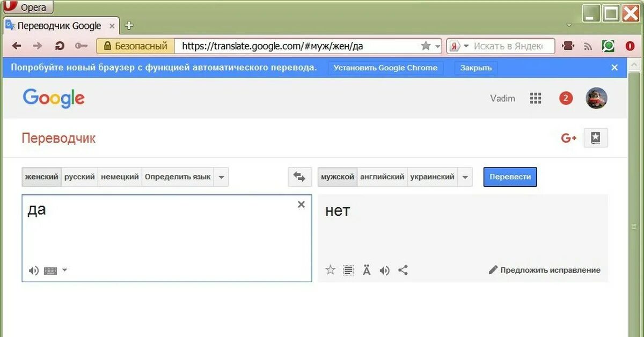Image resolution: width=644 pixels, height=337 pixels.
Task: Open the RSS feed icon
Action: 588,47
